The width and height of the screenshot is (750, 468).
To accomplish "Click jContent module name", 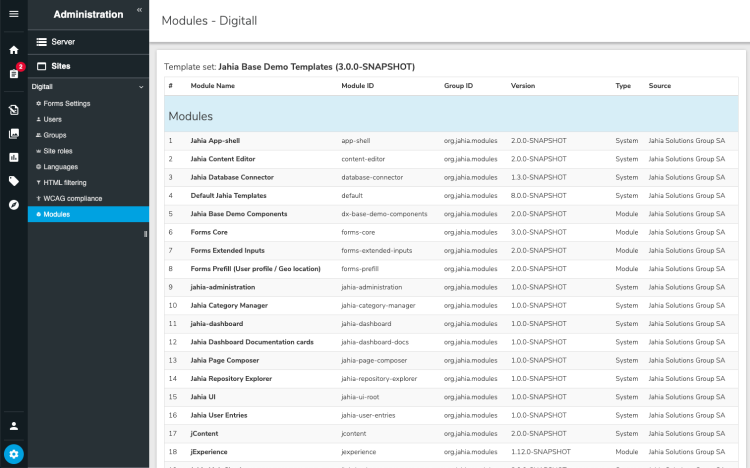I will pyautogui.click(x=204, y=434).
